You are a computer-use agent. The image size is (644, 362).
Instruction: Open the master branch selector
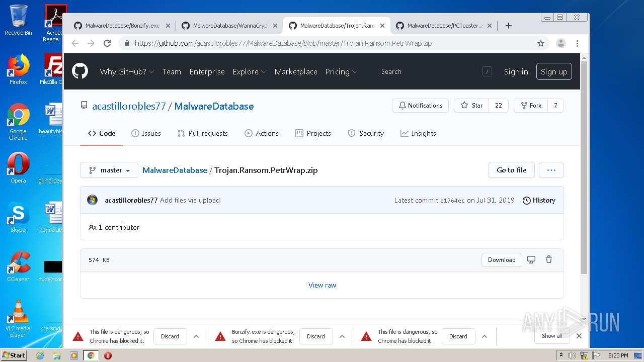click(x=109, y=170)
